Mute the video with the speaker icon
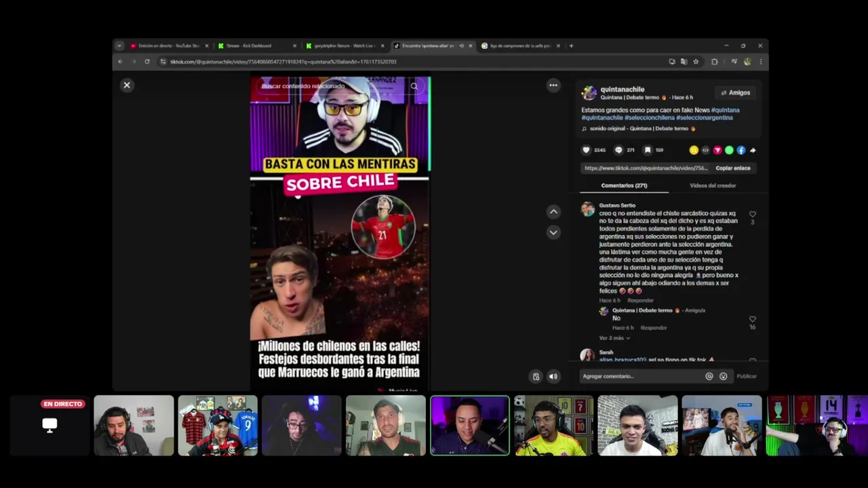This screenshot has height=488, width=868. pos(553,376)
